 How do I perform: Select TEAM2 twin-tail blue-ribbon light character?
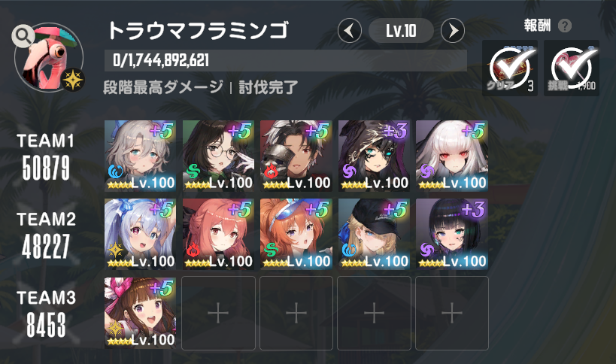(x=140, y=234)
